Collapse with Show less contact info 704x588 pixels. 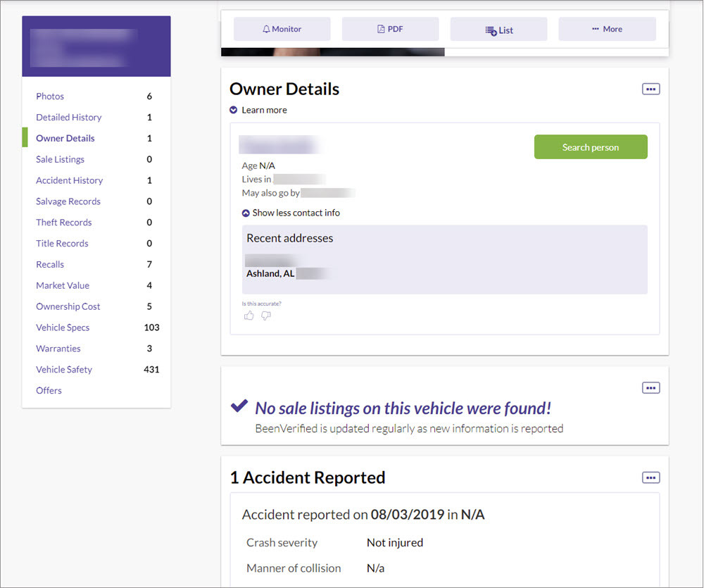[291, 213]
